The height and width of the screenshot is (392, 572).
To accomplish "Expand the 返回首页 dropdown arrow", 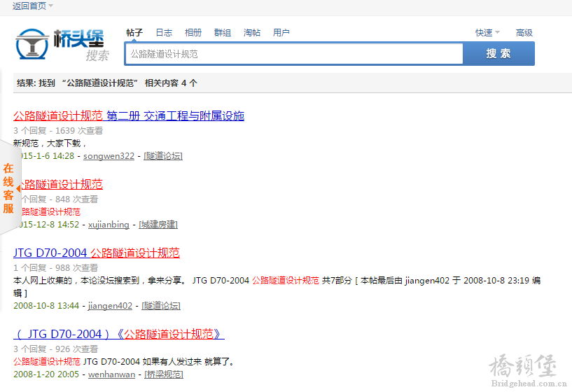I will pyautogui.click(x=50, y=6).
